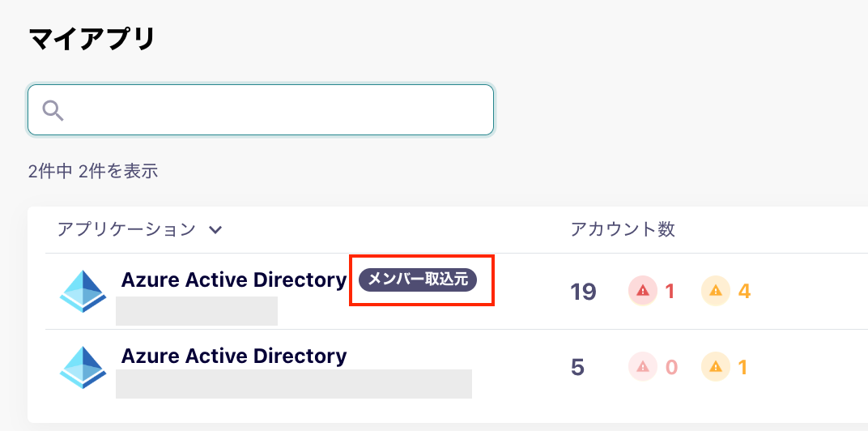Click the メンバー取込元 badge
This screenshot has width=868, height=431.
(x=418, y=280)
